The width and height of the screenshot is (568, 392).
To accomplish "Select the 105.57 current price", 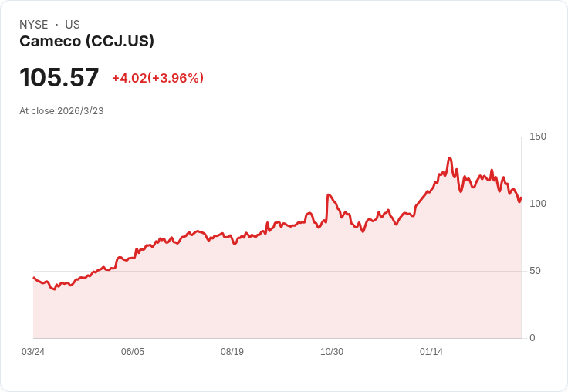I will pyautogui.click(x=59, y=78).
